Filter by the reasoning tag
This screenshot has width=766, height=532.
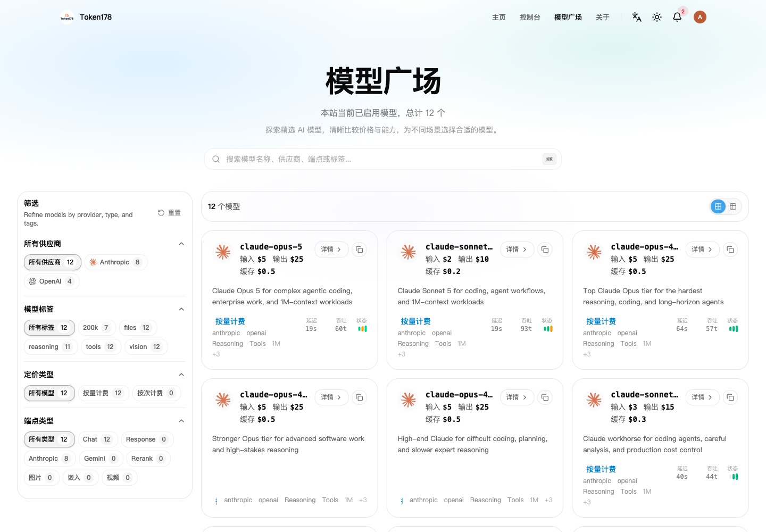[50, 347]
